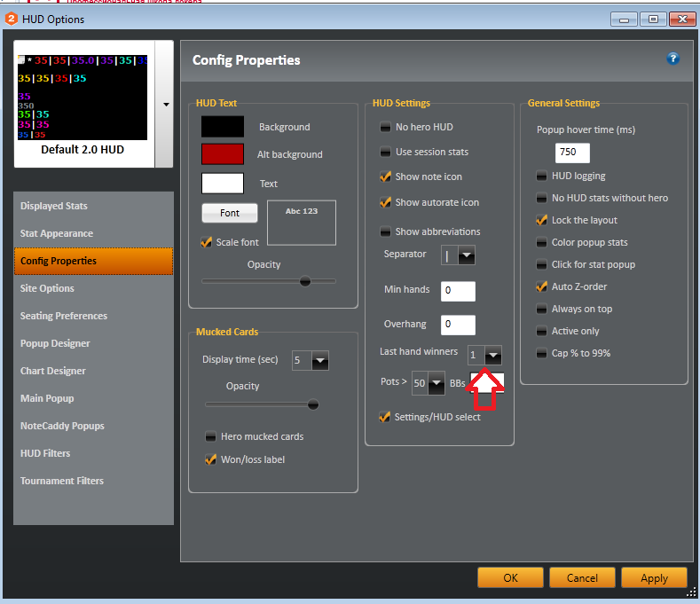This screenshot has width=700, height=604.
Task: Open the Last hand winners dropdown
Action: pos(493,356)
